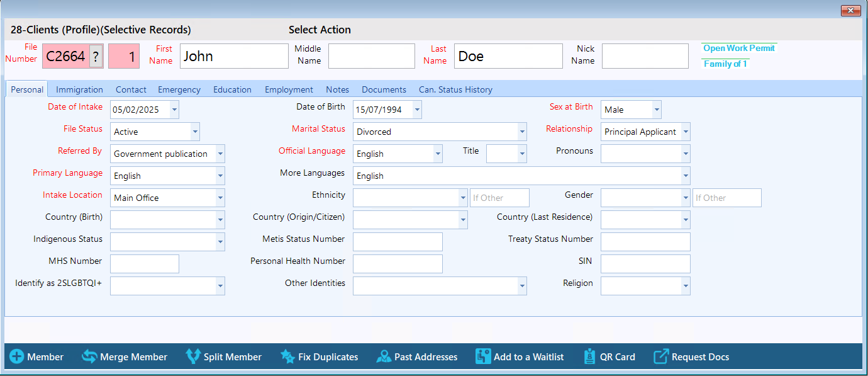Click the Request Docs external link icon

pos(661,356)
